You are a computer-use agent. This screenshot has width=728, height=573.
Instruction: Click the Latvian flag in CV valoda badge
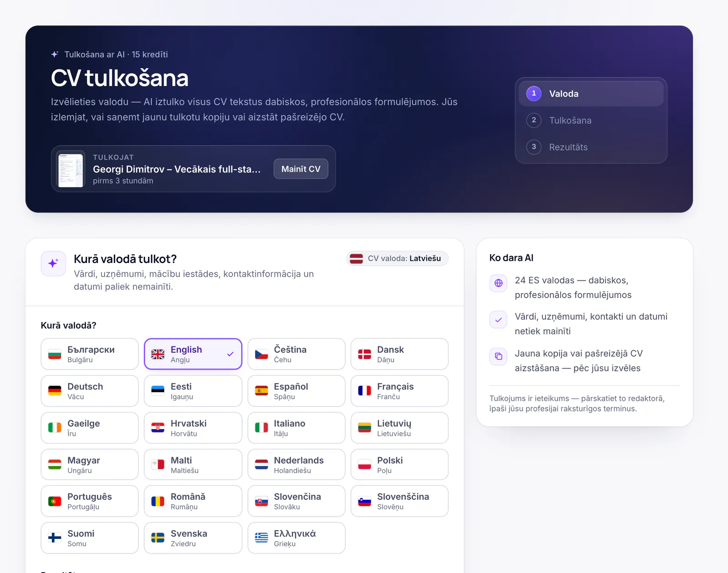tap(356, 259)
